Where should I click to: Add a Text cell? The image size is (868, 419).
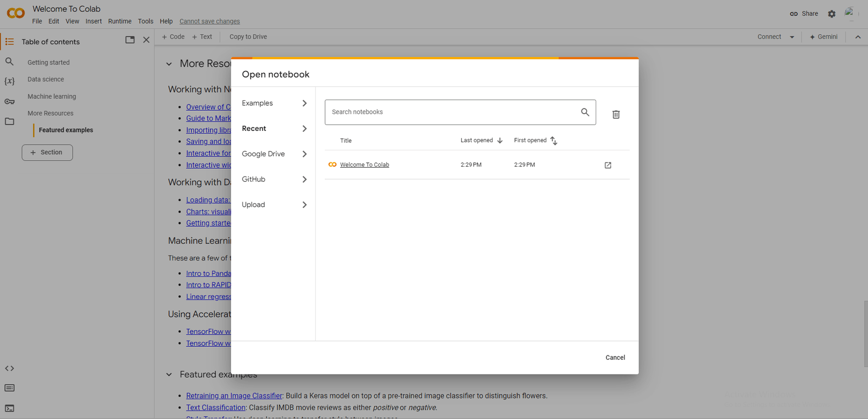[202, 37]
